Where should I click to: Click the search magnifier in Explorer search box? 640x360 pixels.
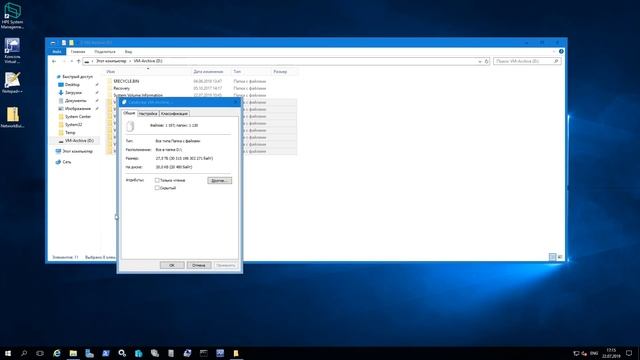(556, 61)
